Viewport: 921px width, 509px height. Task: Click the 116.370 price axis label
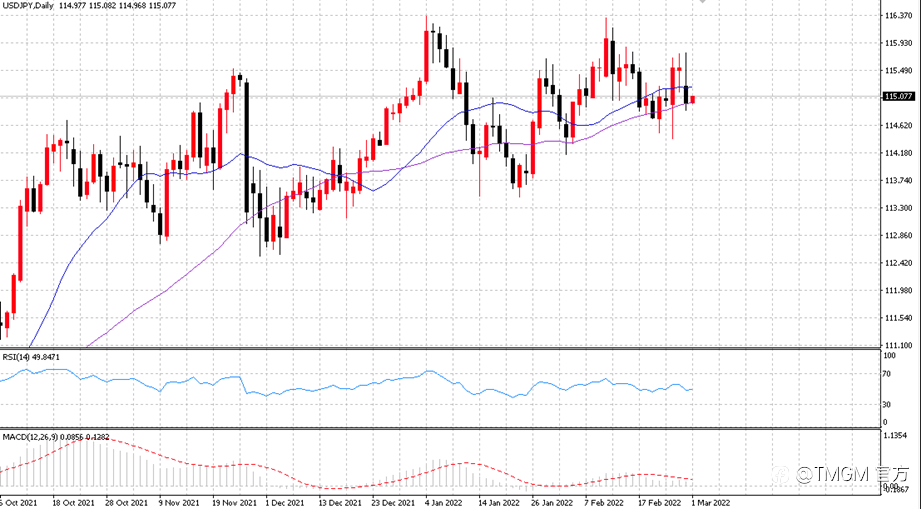[x=899, y=16]
